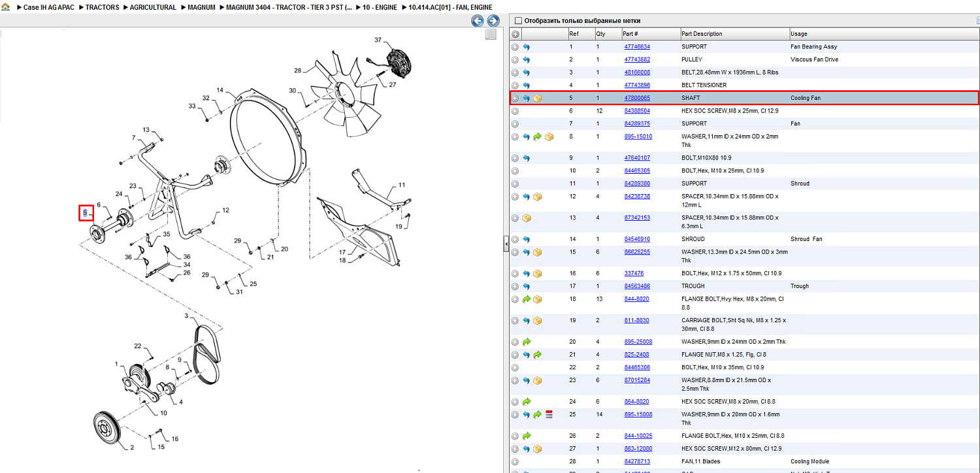Open part number link 47746634

point(637,47)
